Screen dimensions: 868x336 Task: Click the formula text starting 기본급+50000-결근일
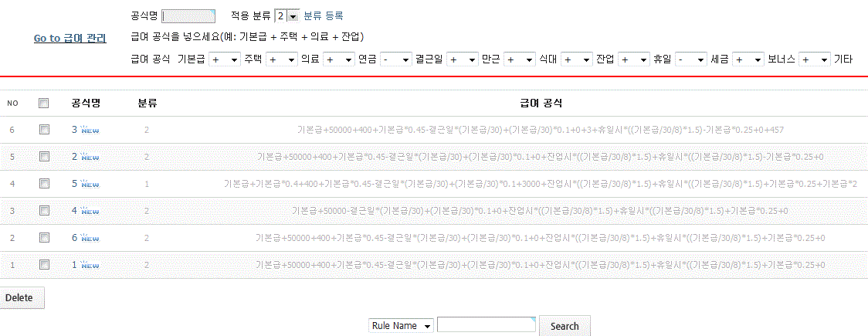pyautogui.click(x=541, y=210)
